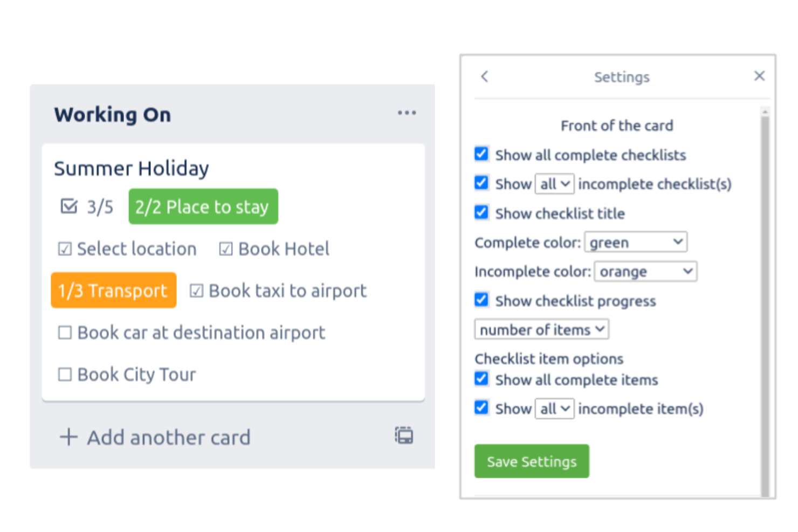Disable Show checklist title option
This screenshot has height=532, width=798.
481,212
